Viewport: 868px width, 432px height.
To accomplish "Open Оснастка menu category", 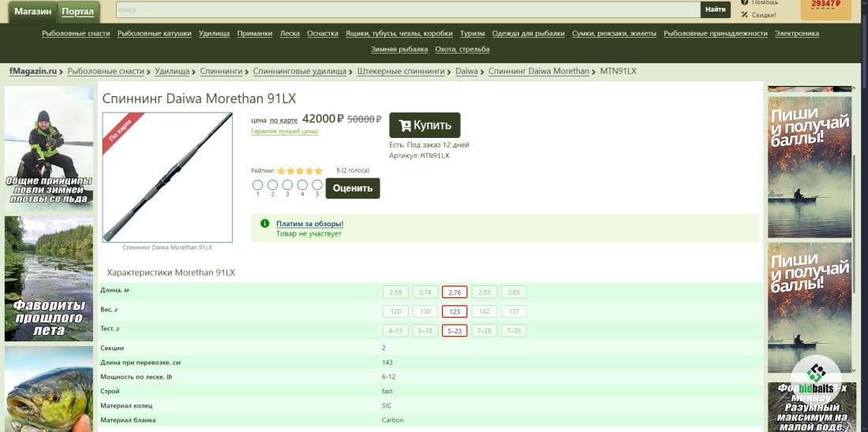I will [x=323, y=33].
